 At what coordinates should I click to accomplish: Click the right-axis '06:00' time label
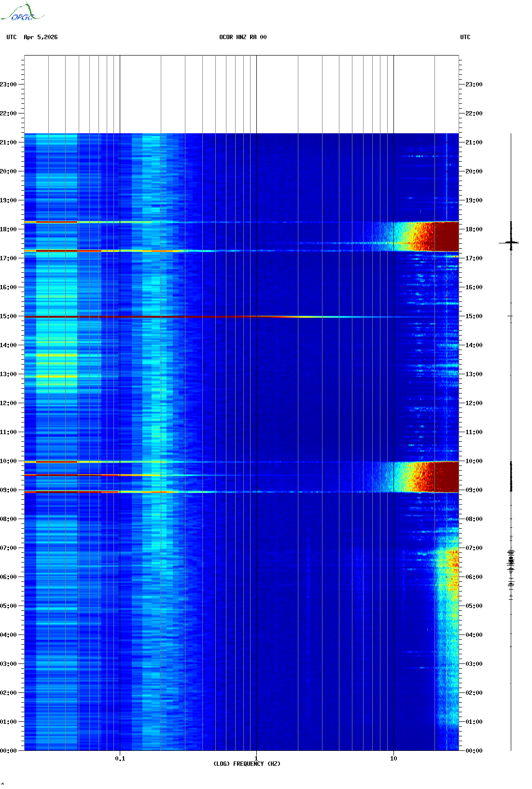point(474,577)
